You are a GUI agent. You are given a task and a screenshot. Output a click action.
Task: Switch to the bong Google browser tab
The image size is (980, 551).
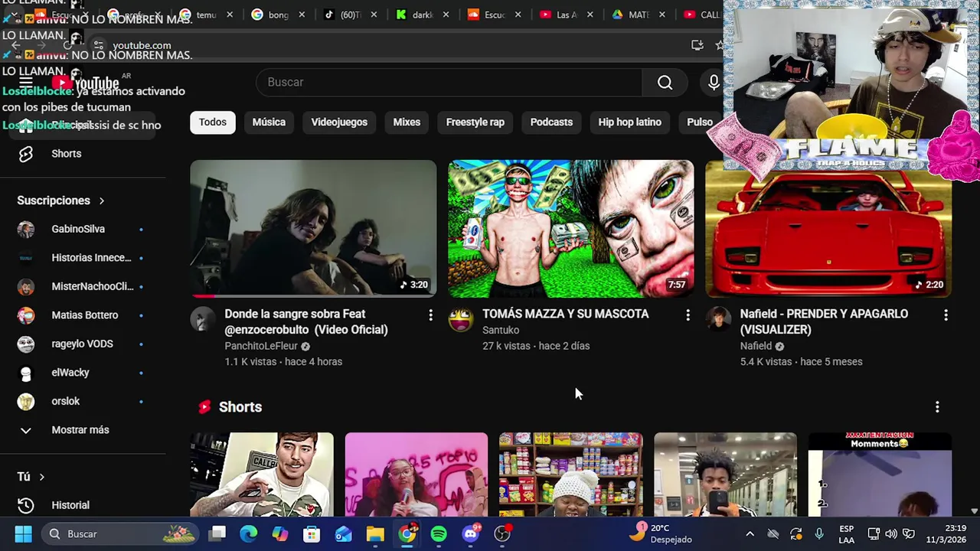[x=277, y=15]
